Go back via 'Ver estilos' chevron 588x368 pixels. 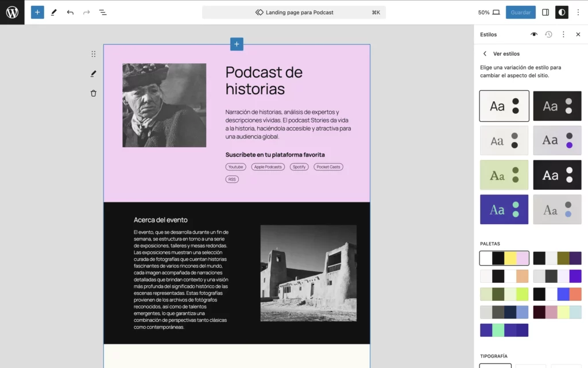(485, 53)
